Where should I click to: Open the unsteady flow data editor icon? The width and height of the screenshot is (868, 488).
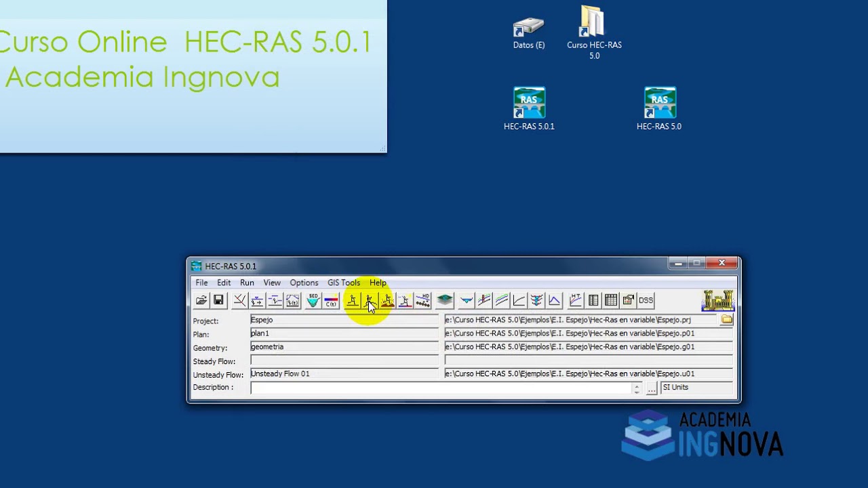(x=292, y=300)
